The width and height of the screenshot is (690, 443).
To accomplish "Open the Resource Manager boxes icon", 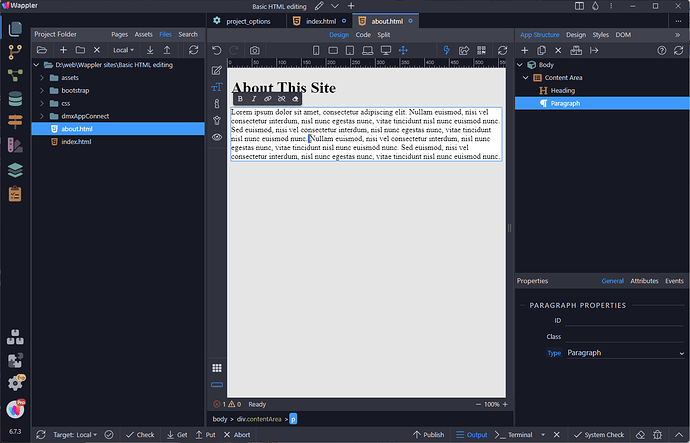I will point(15,337).
